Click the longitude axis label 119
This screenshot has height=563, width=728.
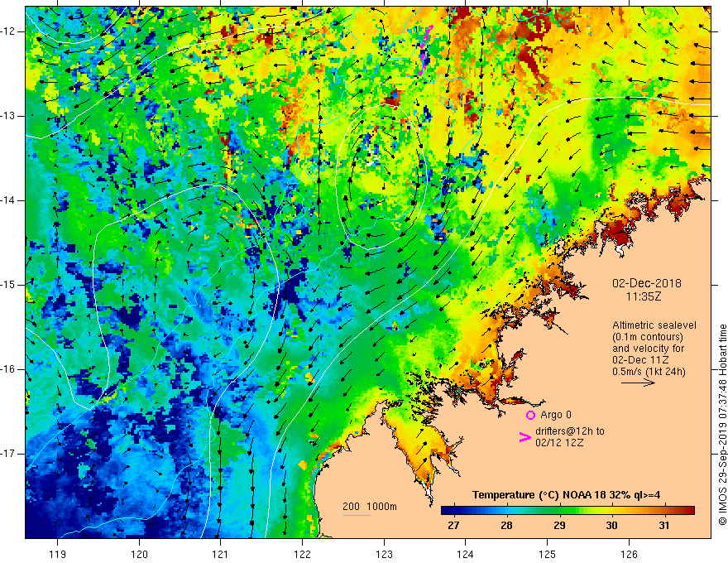click(58, 554)
